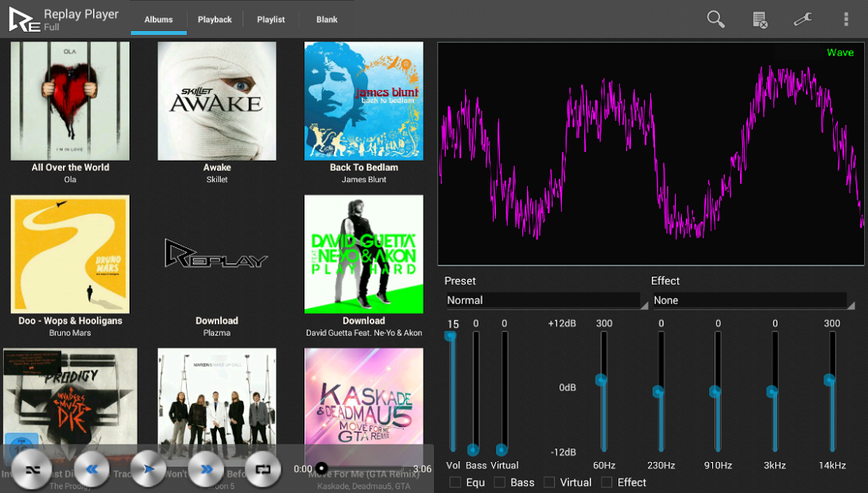Viewport: 868px width, 493px height.
Task: Click the 3:06 track duration
Action: point(422,469)
